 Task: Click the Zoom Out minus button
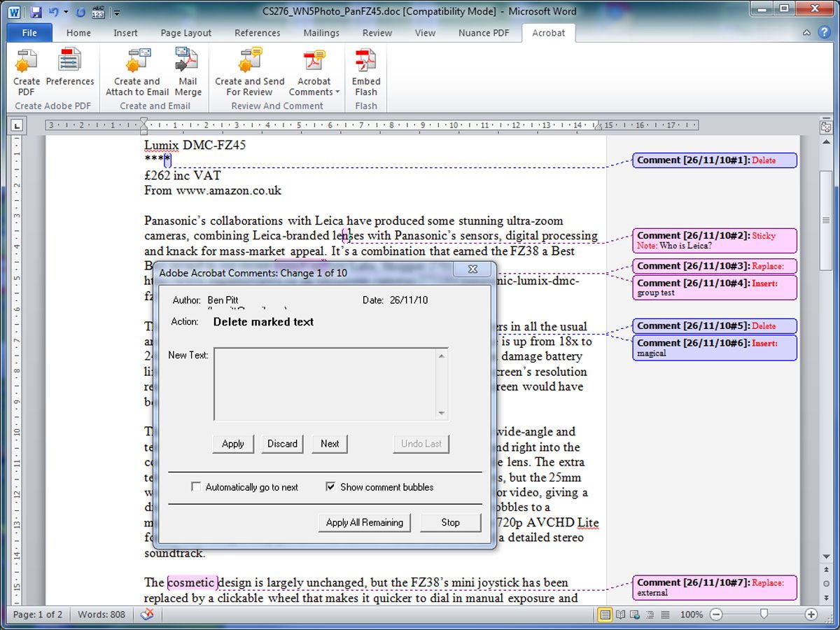coord(716,615)
